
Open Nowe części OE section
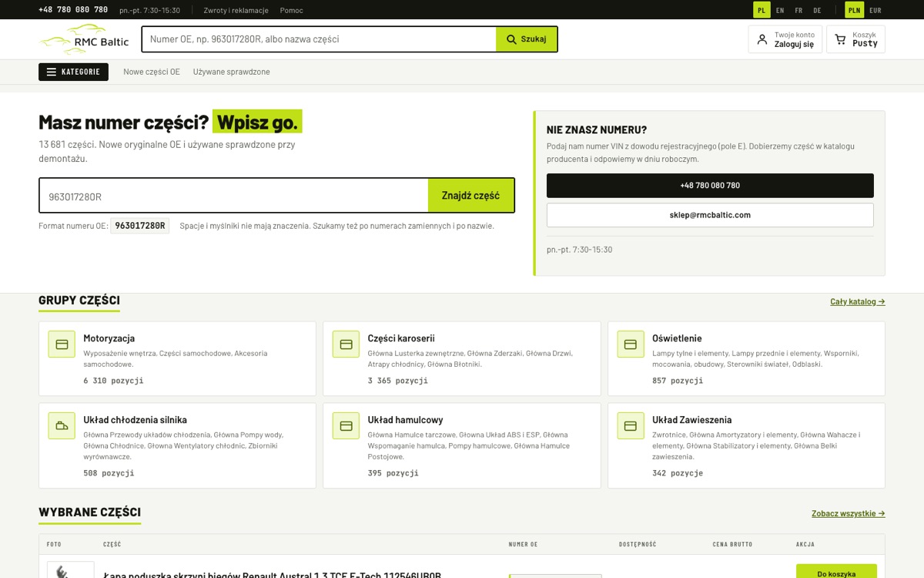click(152, 72)
